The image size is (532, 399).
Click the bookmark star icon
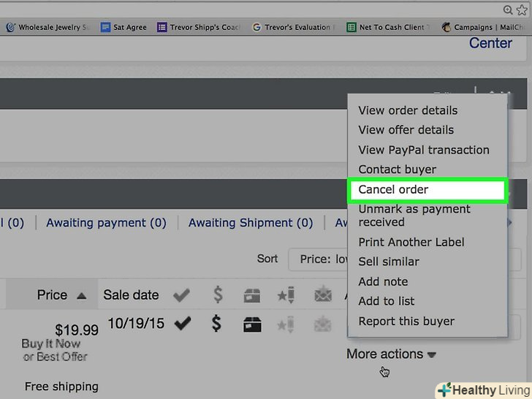coord(522,9)
